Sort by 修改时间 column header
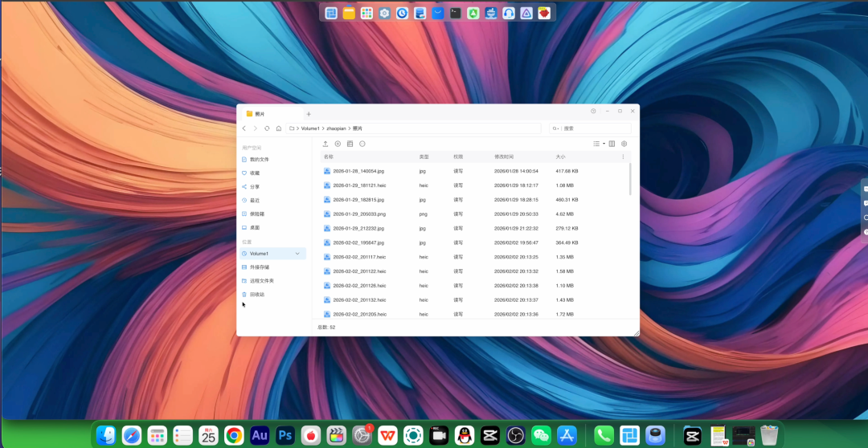The width and height of the screenshot is (868, 448). 504,157
